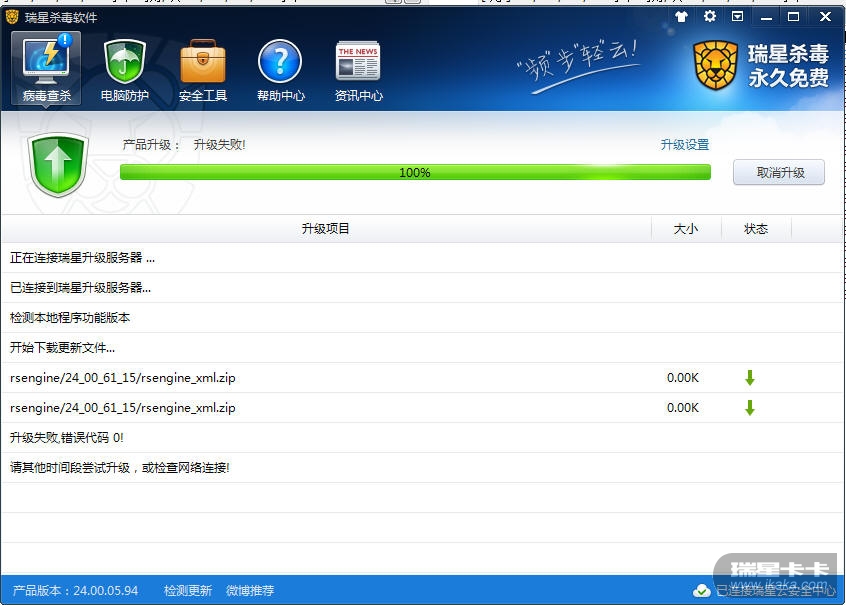Open the 升级设置 upgrade settings link

pyautogui.click(x=685, y=145)
